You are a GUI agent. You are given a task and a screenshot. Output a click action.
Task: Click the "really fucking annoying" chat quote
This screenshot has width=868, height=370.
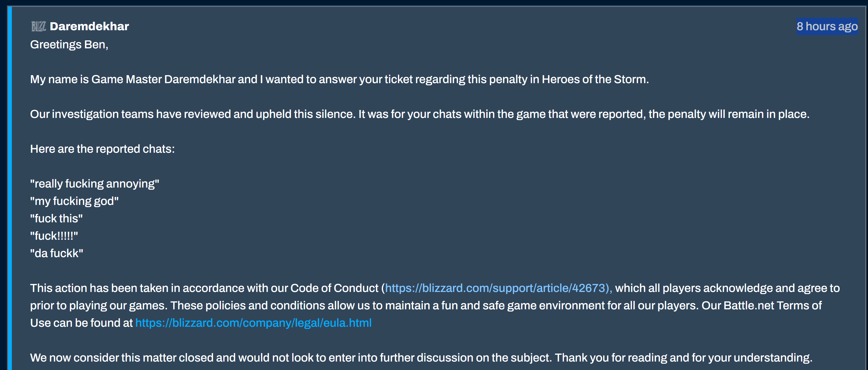[x=94, y=184]
